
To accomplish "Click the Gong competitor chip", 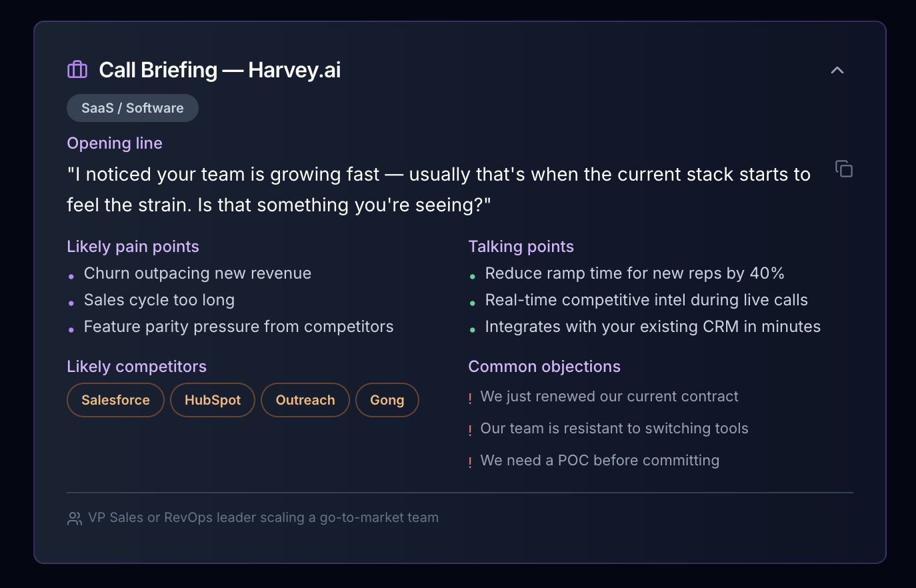I will point(387,400).
